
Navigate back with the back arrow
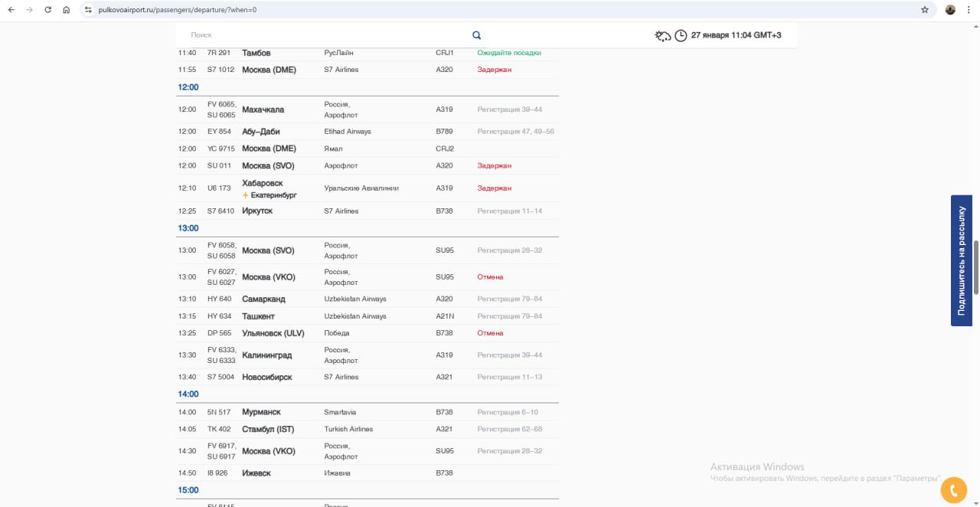(11, 10)
